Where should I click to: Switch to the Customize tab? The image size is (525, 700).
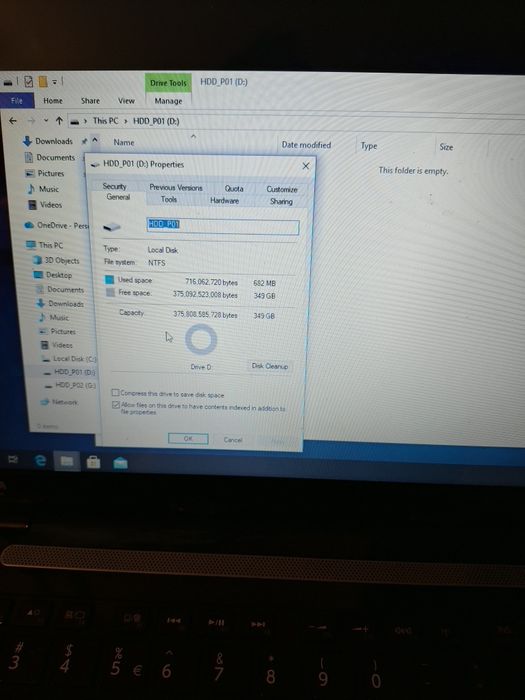[x=282, y=189]
